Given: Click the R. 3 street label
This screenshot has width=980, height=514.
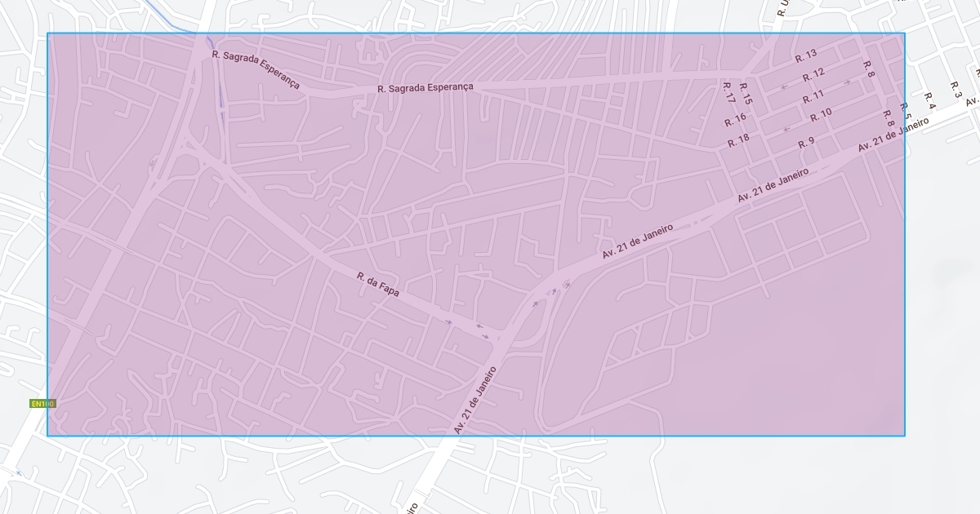Looking at the screenshot, I should tap(955, 88).
